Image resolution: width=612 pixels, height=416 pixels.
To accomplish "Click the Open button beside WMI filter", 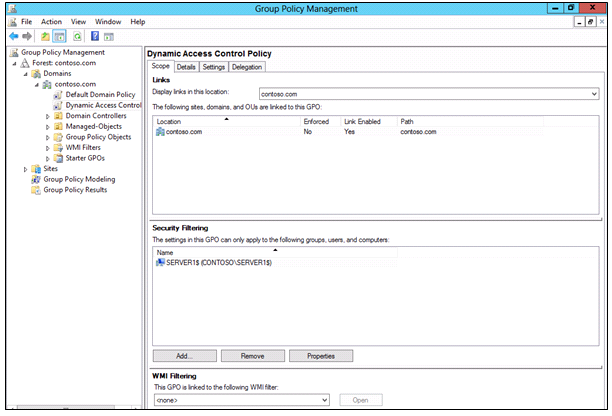I will pyautogui.click(x=361, y=400).
